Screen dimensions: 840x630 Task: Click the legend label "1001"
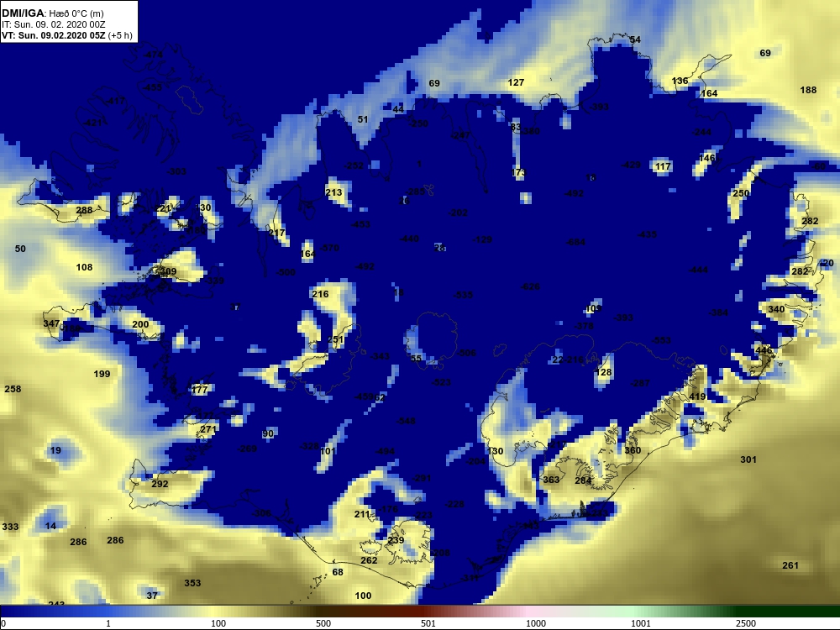641,623
